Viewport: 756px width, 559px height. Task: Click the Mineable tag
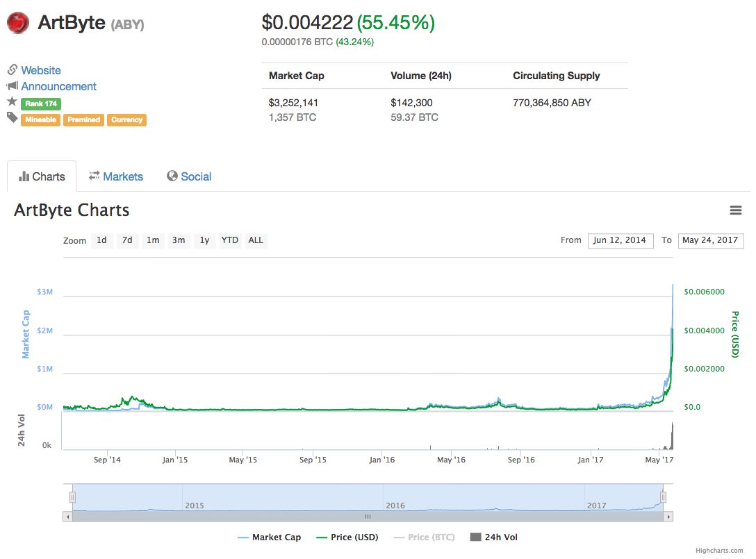[x=40, y=119]
